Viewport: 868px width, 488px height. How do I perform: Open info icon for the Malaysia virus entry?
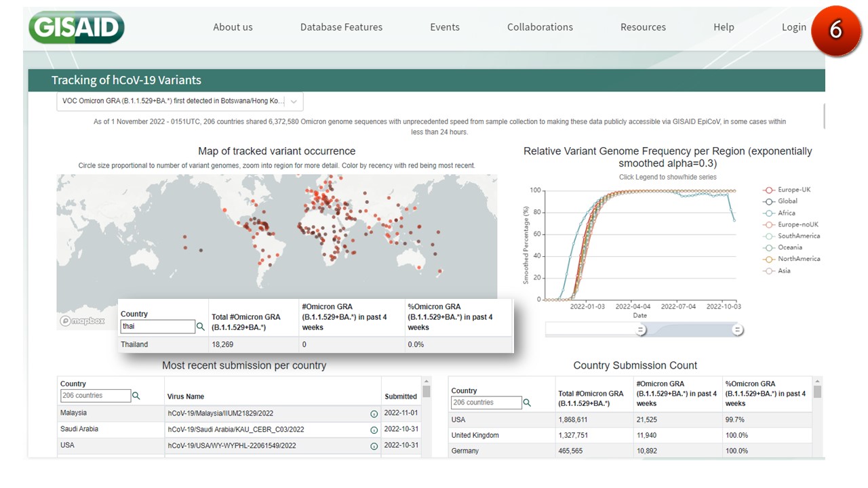click(374, 413)
